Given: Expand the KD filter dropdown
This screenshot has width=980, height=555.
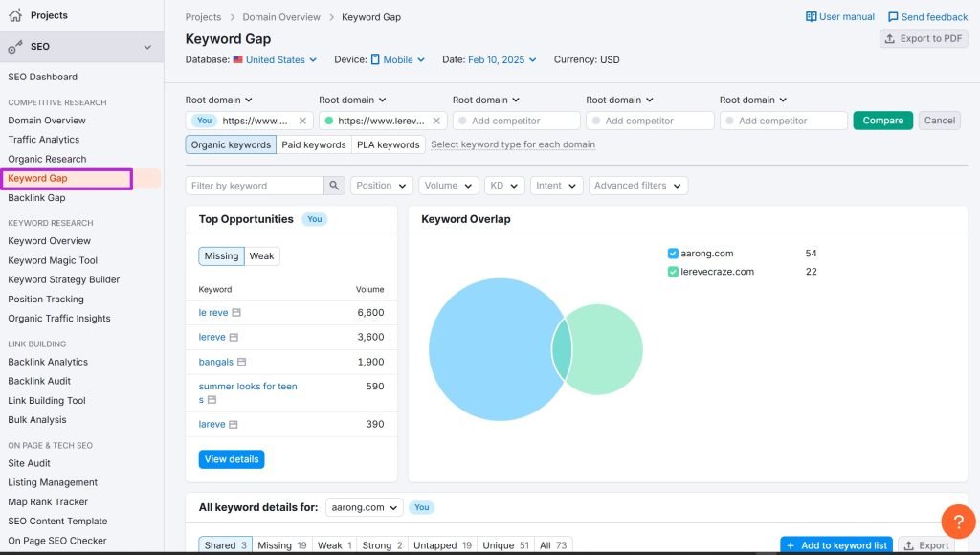Looking at the screenshot, I should point(504,186).
